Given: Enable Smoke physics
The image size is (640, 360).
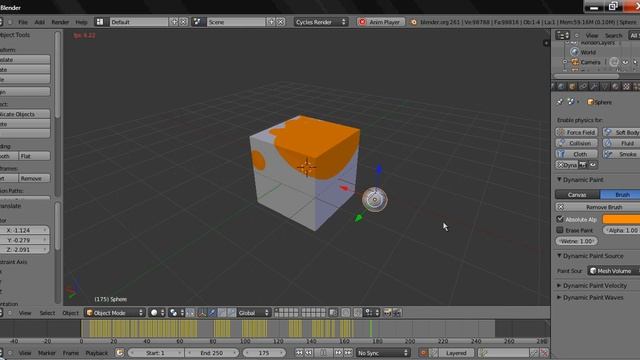Looking at the screenshot, I should click(x=621, y=154).
